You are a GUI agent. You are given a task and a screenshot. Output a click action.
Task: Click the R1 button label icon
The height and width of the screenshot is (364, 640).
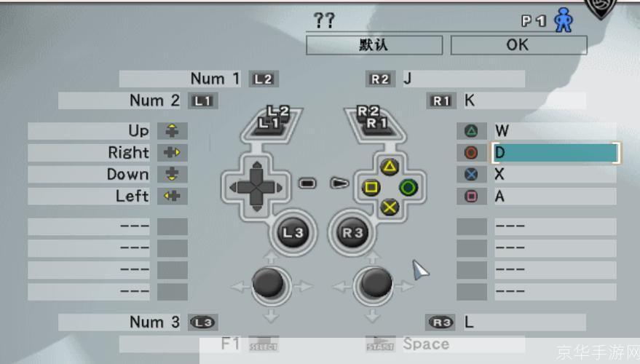[x=441, y=100]
